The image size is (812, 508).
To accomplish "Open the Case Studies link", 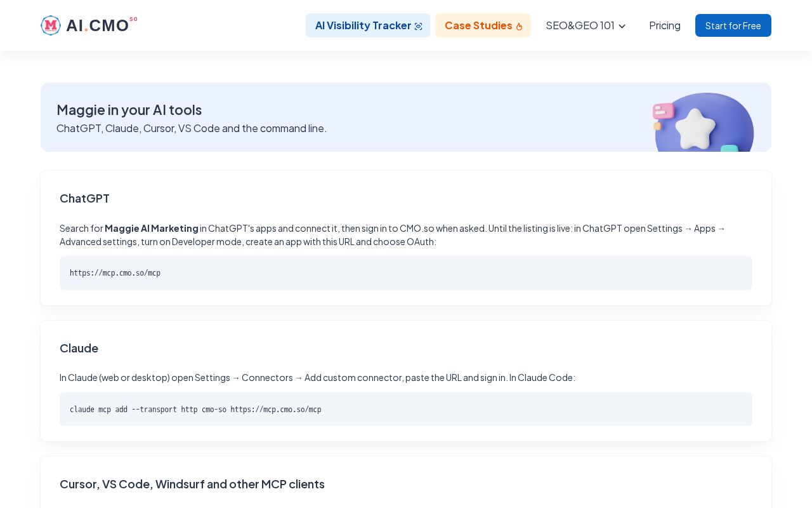I will (483, 25).
